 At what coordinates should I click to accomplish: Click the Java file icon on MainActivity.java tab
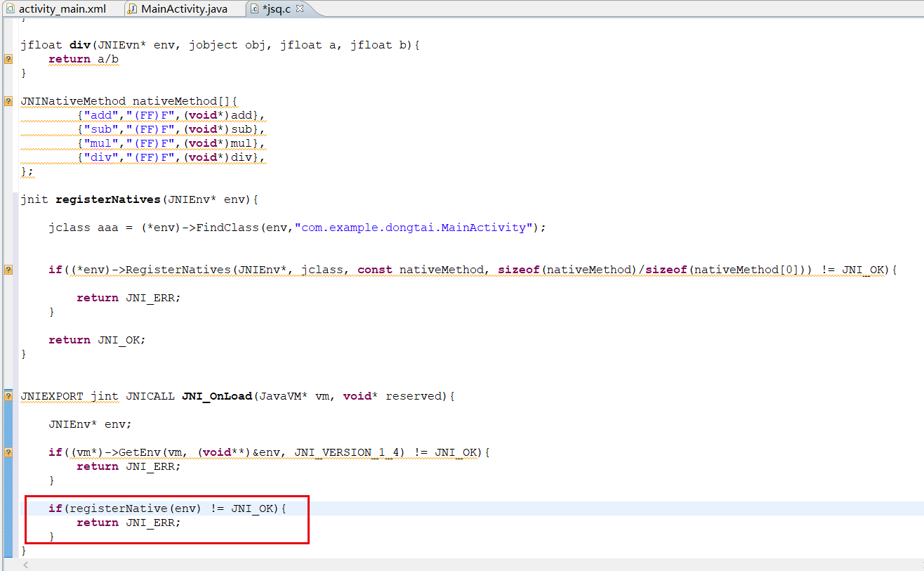pos(133,9)
